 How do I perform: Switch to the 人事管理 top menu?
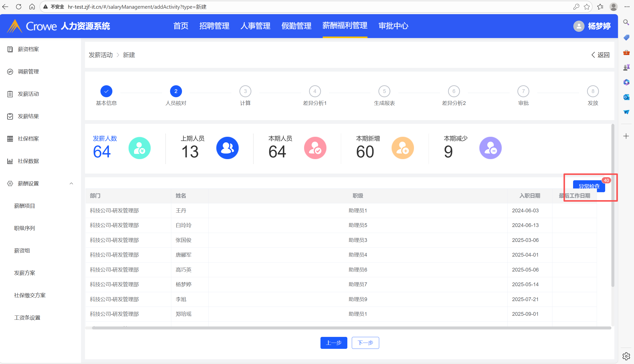tap(255, 26)
